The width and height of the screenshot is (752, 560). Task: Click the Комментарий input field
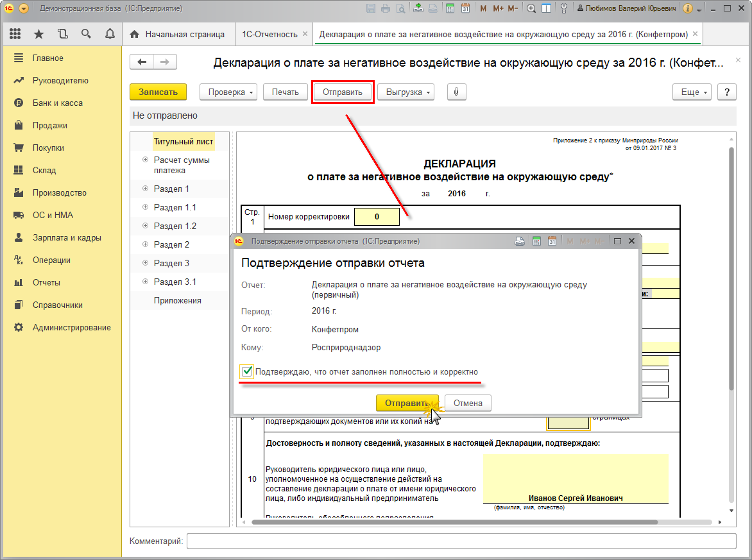coord(461,541)
